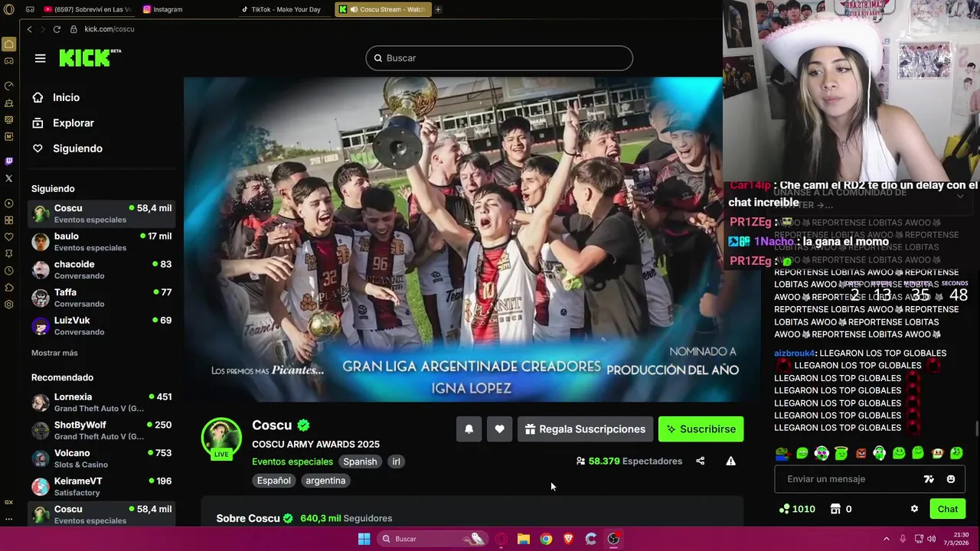Click Regala Suscripciones button
This screenshot has height=551, width=980.
point(585,429)
